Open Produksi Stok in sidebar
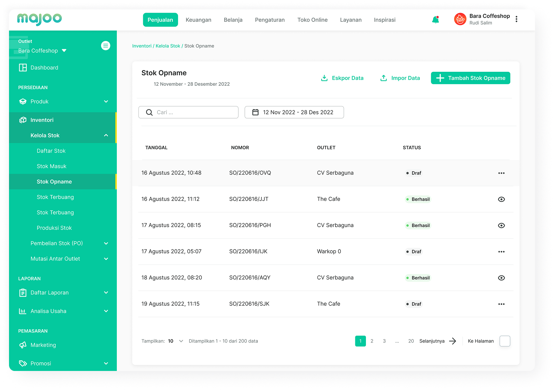The image size is (556, 392). [54, 228]
